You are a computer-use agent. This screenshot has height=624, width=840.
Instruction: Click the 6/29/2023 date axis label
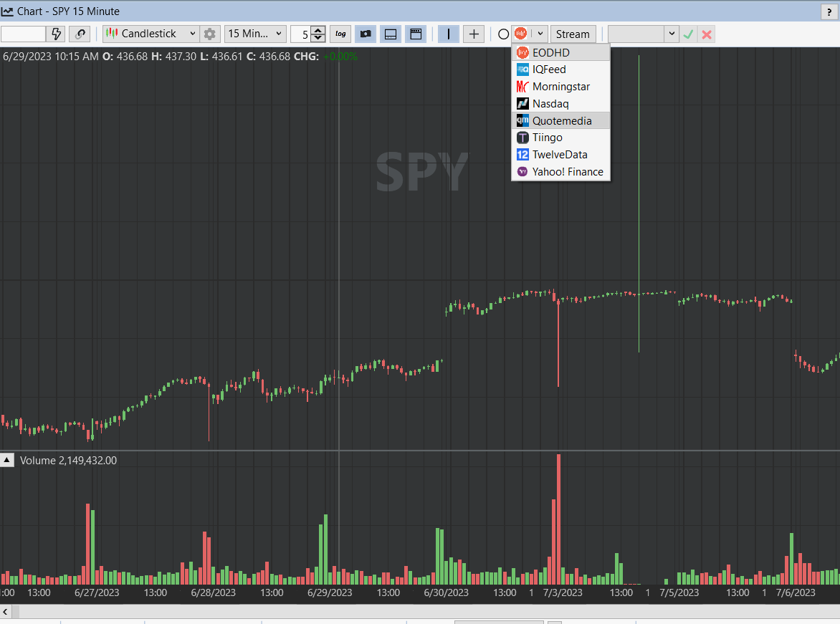coord(330,593)
